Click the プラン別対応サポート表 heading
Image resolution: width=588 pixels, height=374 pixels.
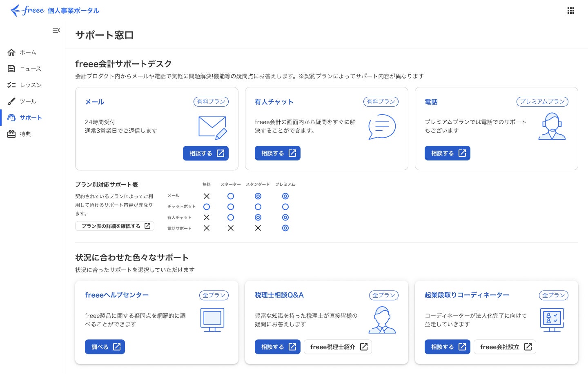[107, 185]
